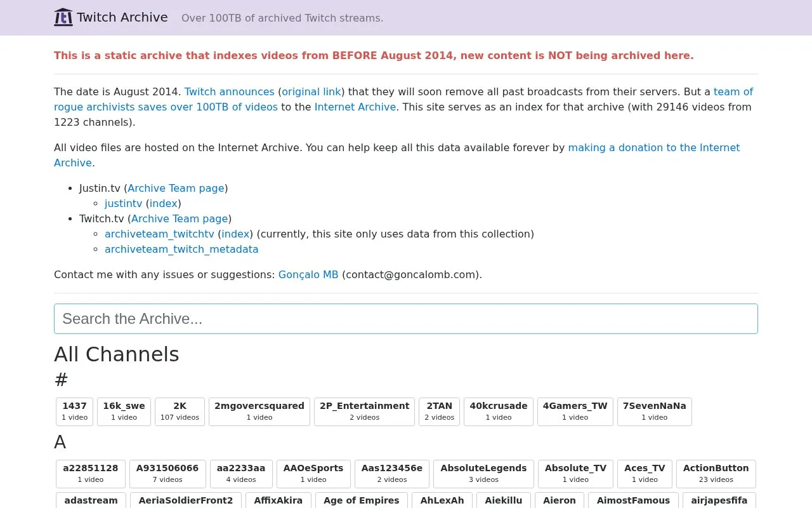Open the adastream channel

(91, 500)
